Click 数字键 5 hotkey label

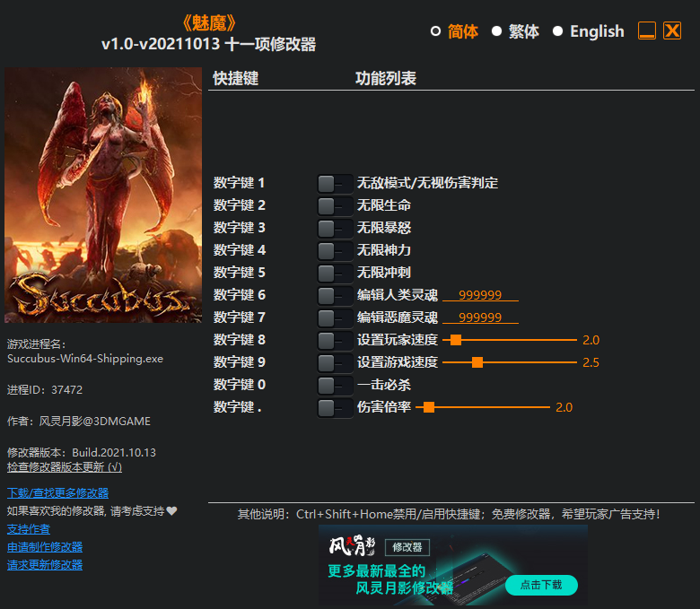240,272
